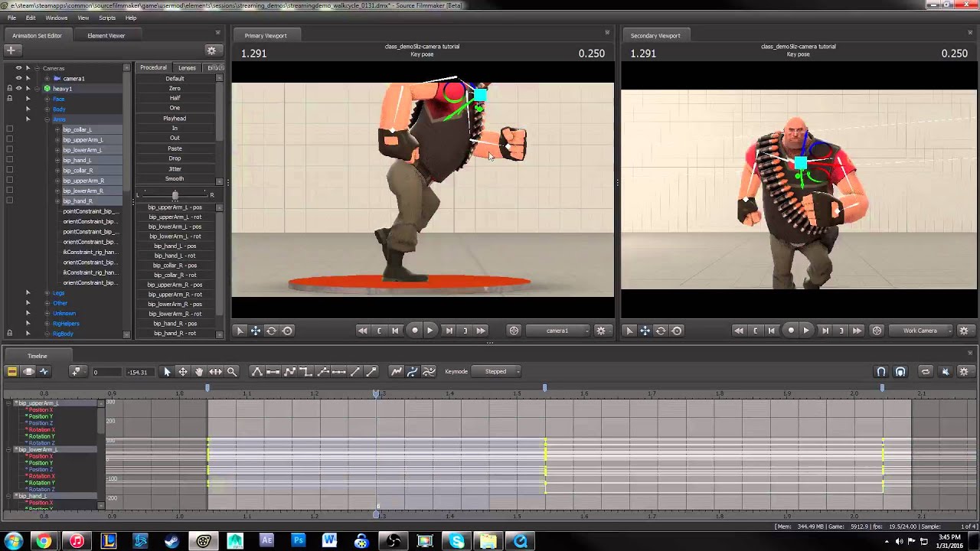This screenshot has width=980, height=551.
Task: Select the timeline move keys tool
Action: (183, 371)
